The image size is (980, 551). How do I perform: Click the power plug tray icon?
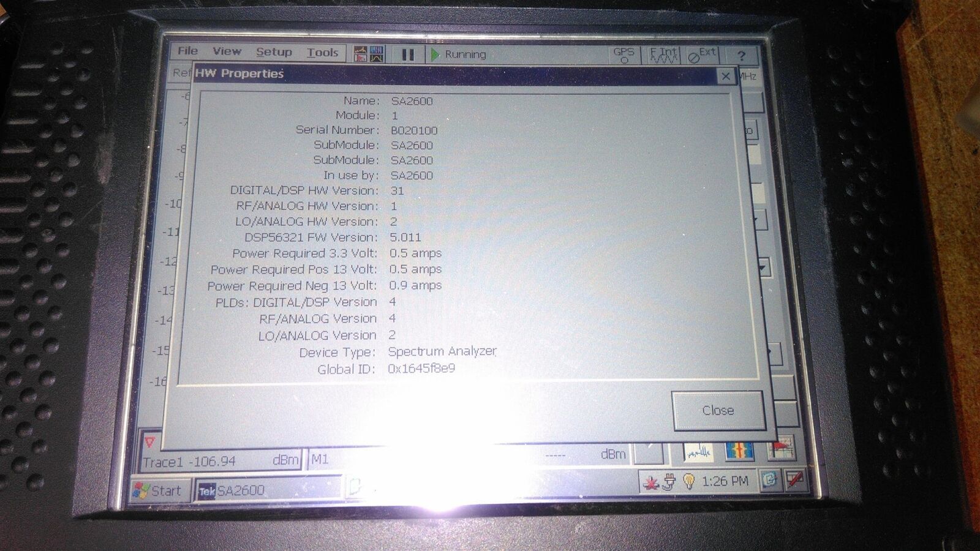click(669, 483)
